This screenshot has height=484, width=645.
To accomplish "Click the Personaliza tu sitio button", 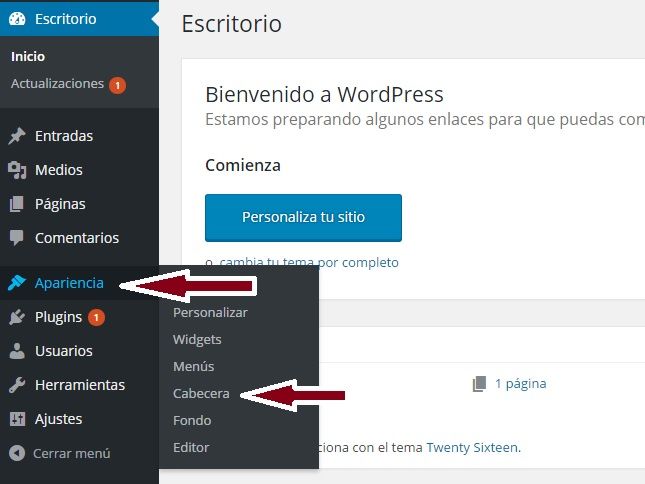I will (x=303, y=218).
